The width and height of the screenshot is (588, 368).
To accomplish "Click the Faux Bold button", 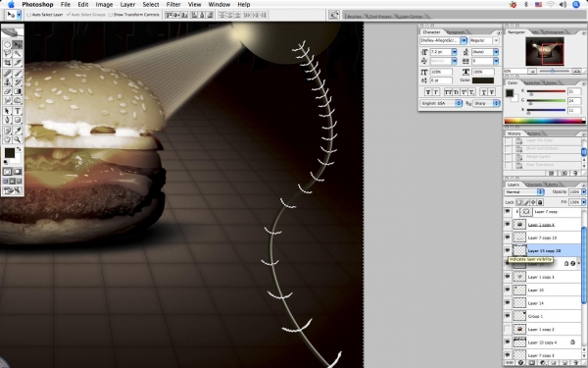I will tap(428, 92).
